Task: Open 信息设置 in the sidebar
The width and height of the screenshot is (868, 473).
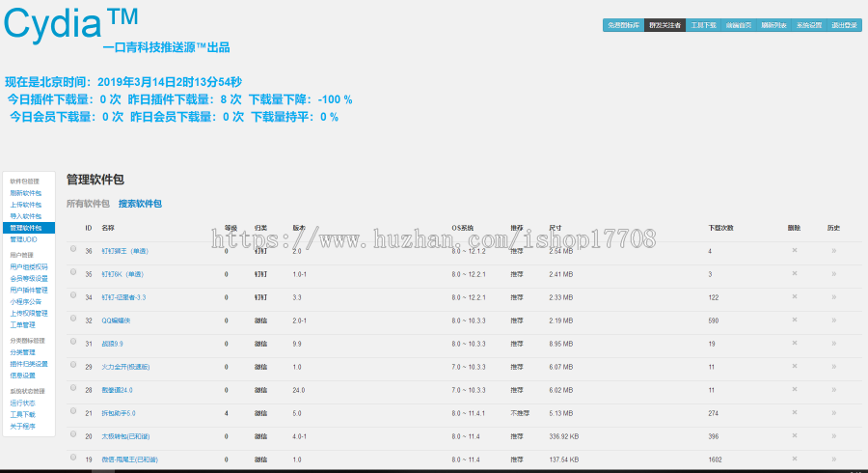Action: click(x=22, y=376)
